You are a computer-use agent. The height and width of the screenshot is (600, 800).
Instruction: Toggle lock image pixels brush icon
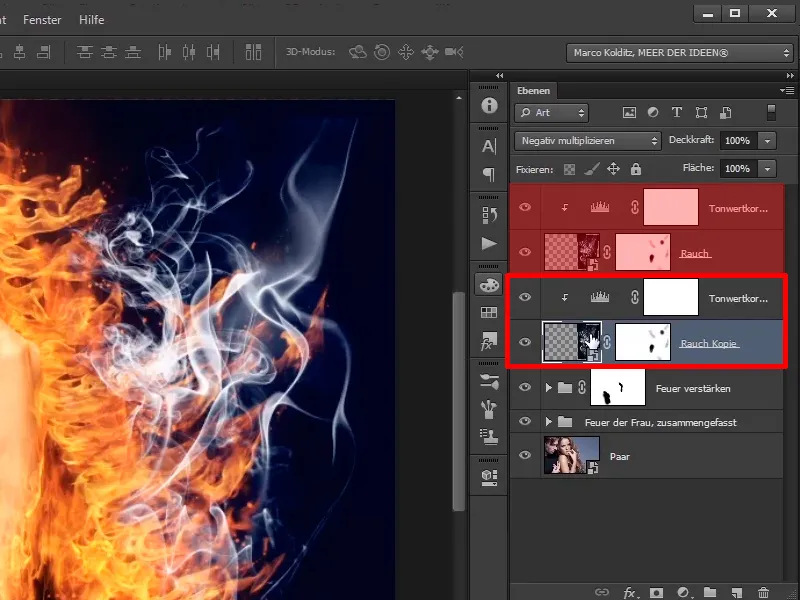pyautogui.click(x=591, y=169)
